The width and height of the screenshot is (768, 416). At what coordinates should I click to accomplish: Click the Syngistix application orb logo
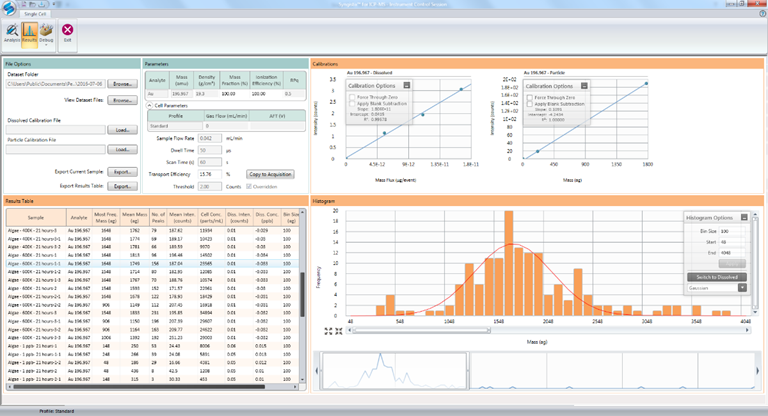pos(8,8)
